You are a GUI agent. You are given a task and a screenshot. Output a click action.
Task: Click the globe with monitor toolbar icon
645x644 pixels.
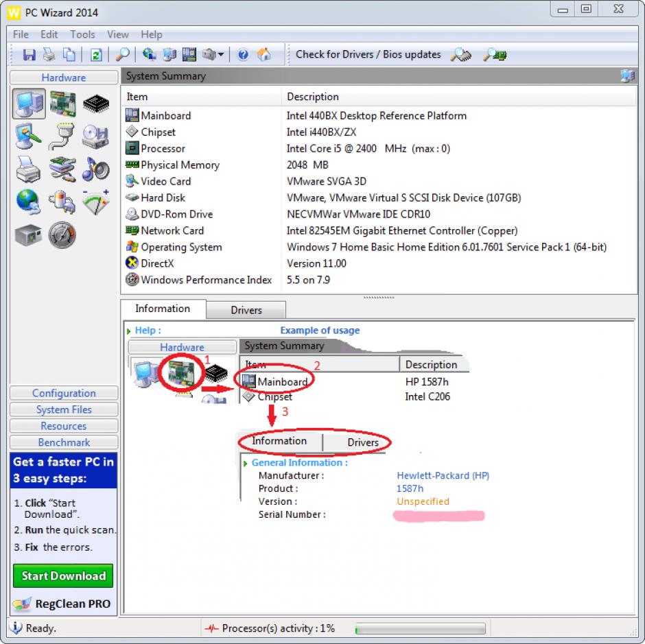(149, 54)
